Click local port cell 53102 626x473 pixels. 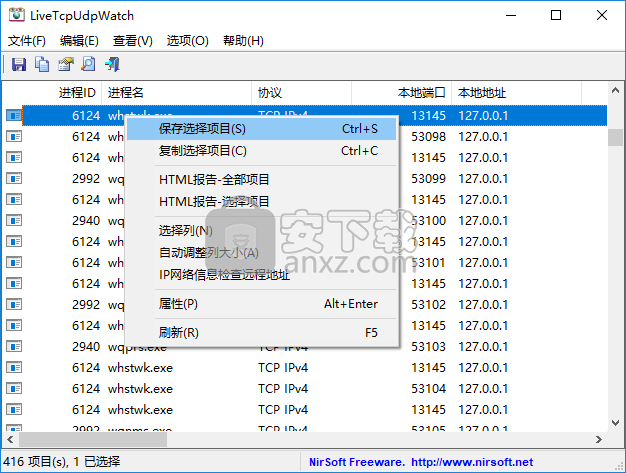428,305
